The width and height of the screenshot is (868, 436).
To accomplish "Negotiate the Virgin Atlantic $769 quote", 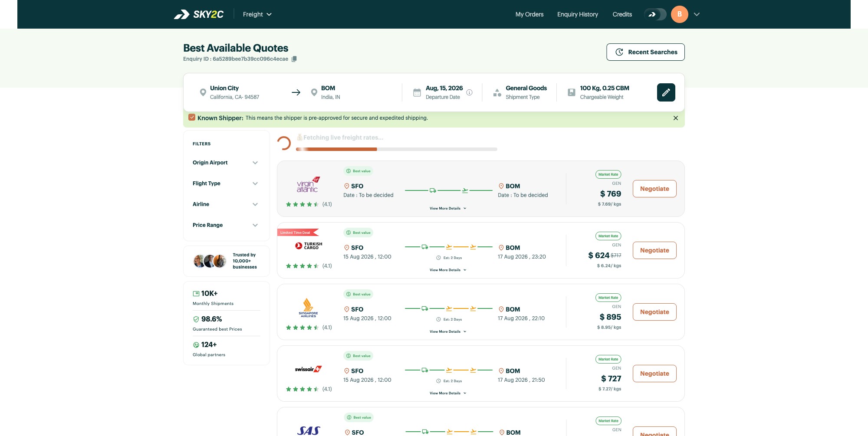I will coord(654,189).
